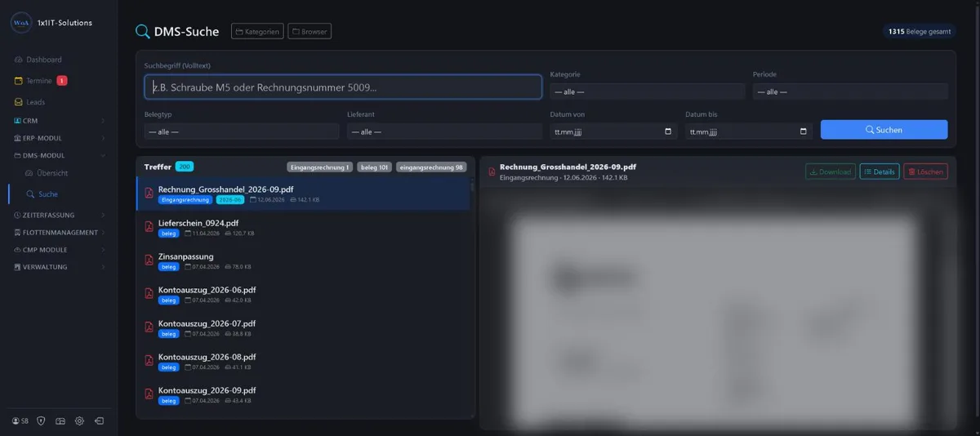980x436 pixels.
Task: Click PDF icon of Zinsanpassung
Action: click(x=149, y=260)
